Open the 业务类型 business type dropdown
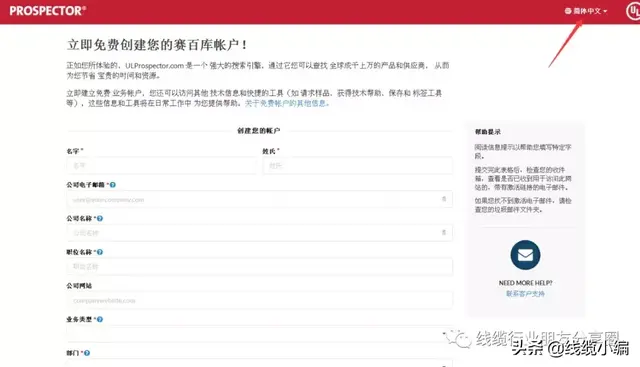 260,334
